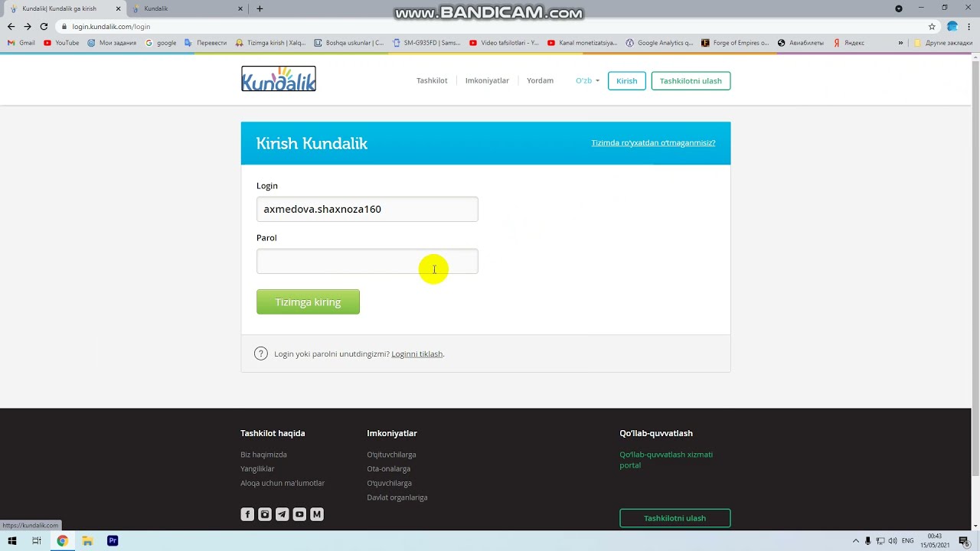This screenshot has height=551, width=980.
Task: Focus the Login input field
Action: tap(367, 209)
